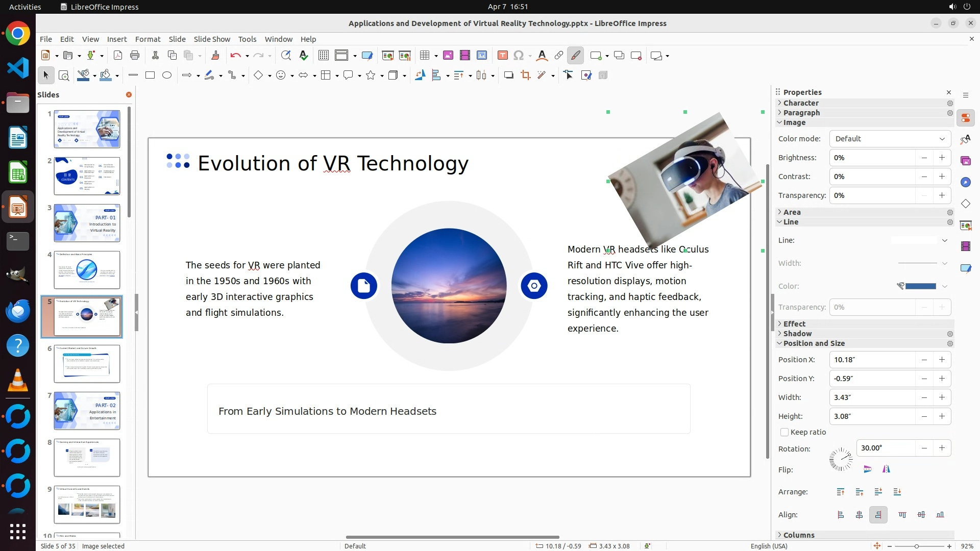The height and width of the screenshot is (551, 980).
Task: Click the Insert Table toolbar icon
Action: pos(424,56)
